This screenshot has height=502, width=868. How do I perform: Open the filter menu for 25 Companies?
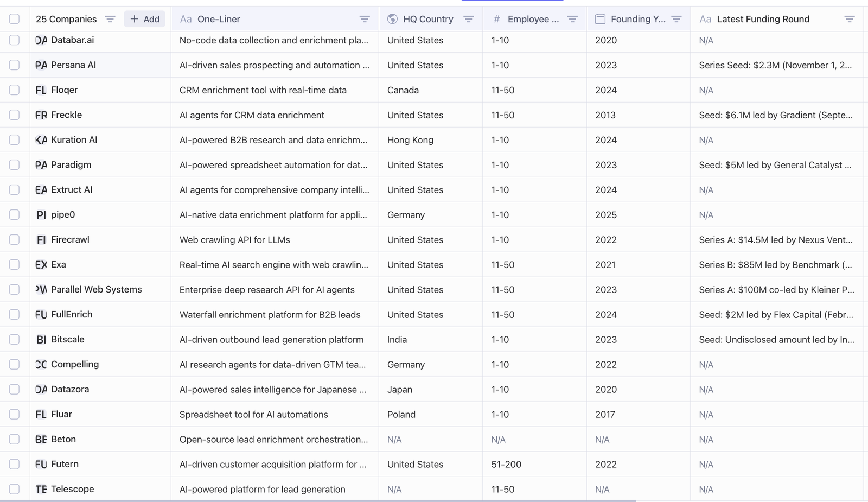point(110,19)
